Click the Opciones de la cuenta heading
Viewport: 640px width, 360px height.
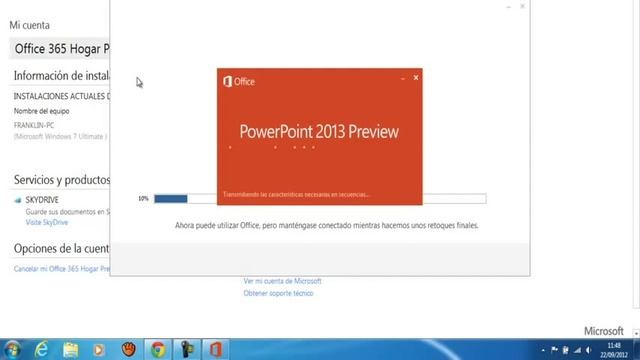(x=62, y=249)
